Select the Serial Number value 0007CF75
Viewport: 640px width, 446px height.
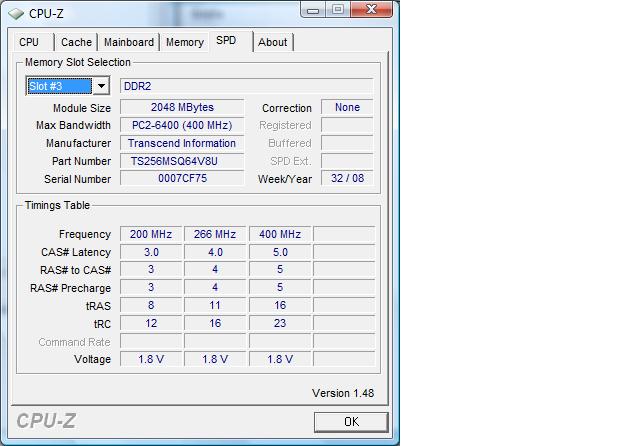182,179
